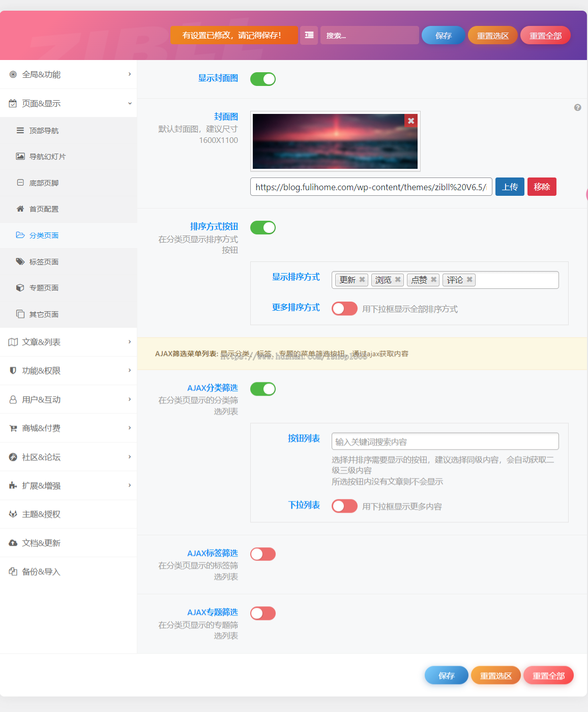Click the 其它页面 copy icon
Image resolution: width=588 pixels, height=712 pixels.
coord(20,314)
